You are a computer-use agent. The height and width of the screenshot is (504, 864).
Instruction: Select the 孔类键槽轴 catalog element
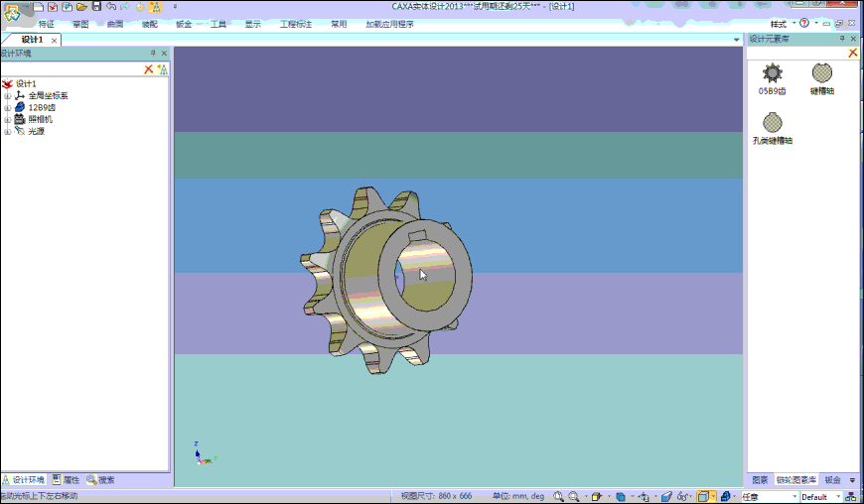tap(773, 128)
